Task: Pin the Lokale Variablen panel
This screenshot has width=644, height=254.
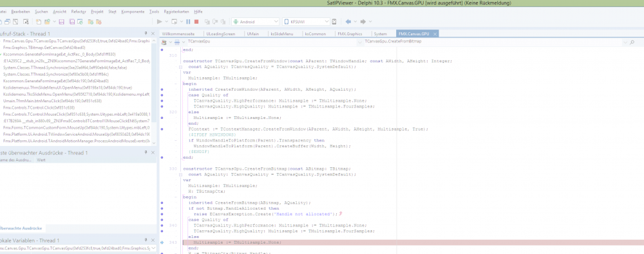Action: click(146, 240)
